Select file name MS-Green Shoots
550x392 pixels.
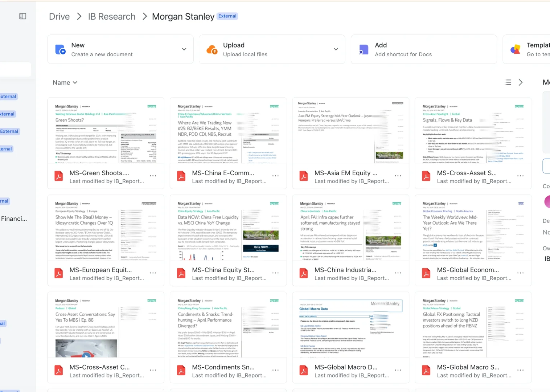click(x=99, y=173)
